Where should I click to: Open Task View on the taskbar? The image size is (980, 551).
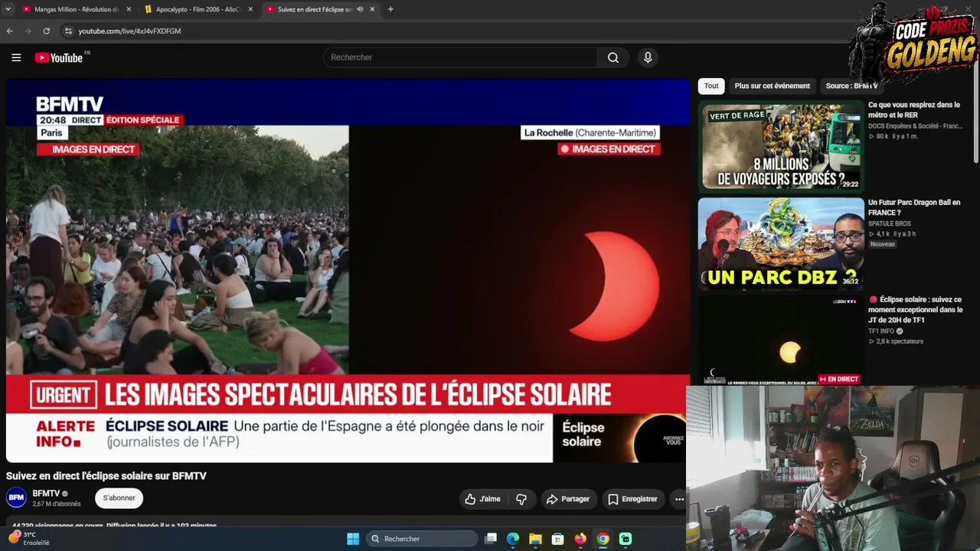coord(491,539)
